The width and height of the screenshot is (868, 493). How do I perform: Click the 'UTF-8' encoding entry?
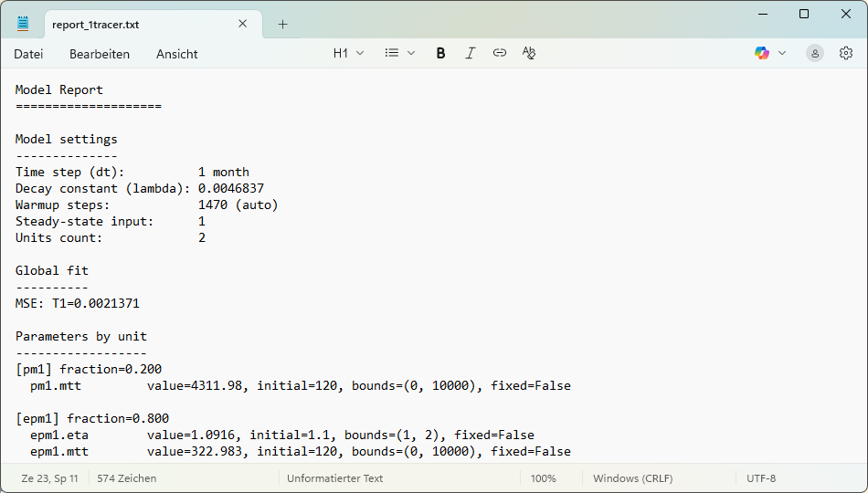[761, 478]
